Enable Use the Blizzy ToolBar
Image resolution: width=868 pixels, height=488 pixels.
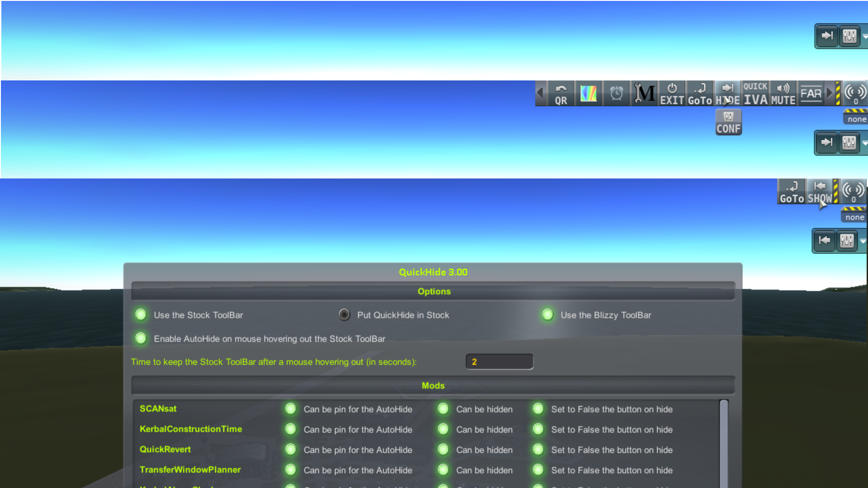pyautogui.click(x=548, y=314)
